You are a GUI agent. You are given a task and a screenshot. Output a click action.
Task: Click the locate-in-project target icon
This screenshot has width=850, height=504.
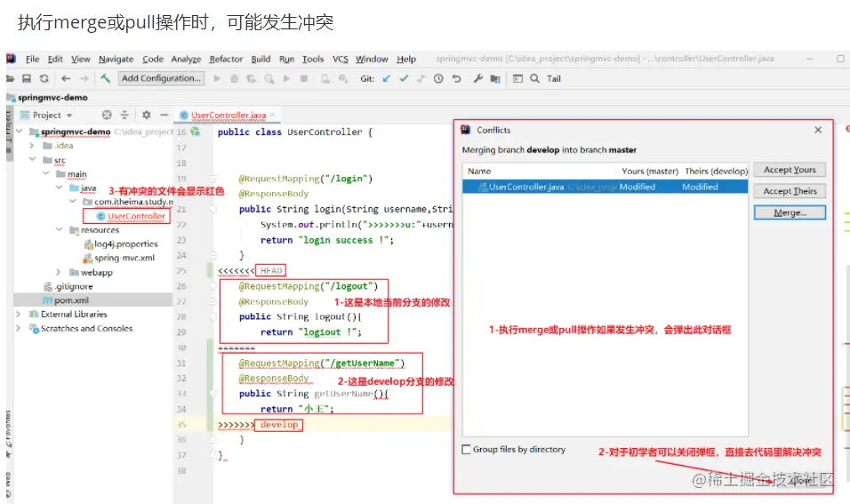[x=107, y=115]
